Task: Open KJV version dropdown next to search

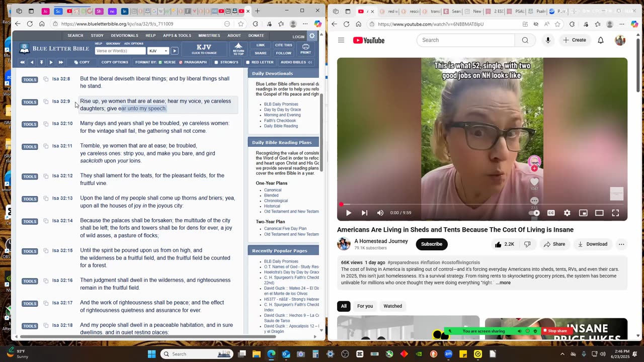Action: [158, 51]
